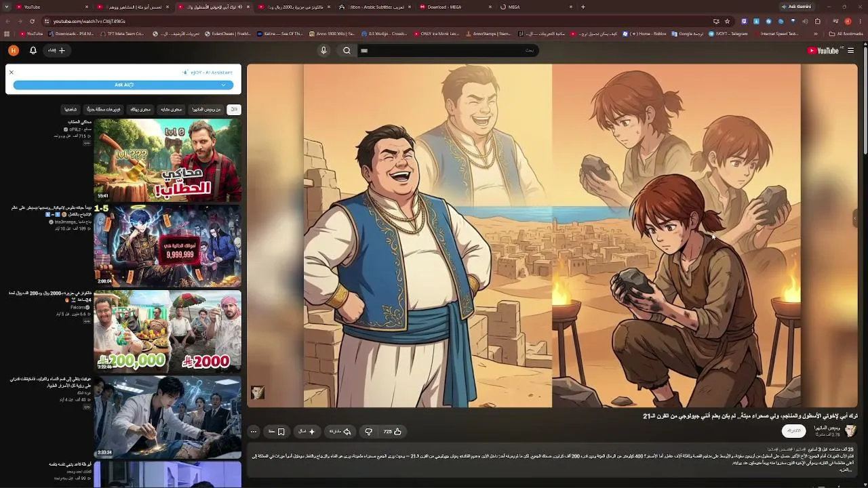
Task: Open the 9,999,999 manga video thumbnail
Action: pos(167,245)
